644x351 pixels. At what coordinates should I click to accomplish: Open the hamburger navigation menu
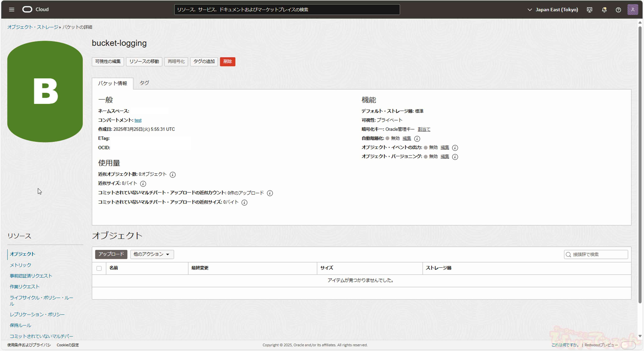[x=12, y=10]
